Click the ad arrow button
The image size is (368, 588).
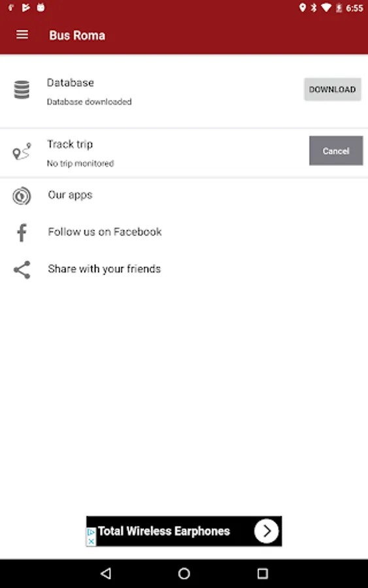(266, 531)
